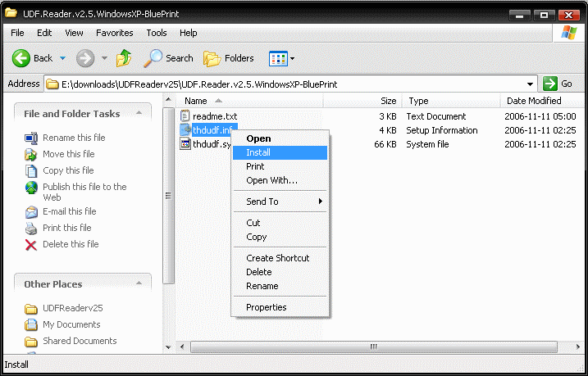Click the Up folder toolbar icon
The width and height of the screenshot is (588, 376).
point(124,58)
